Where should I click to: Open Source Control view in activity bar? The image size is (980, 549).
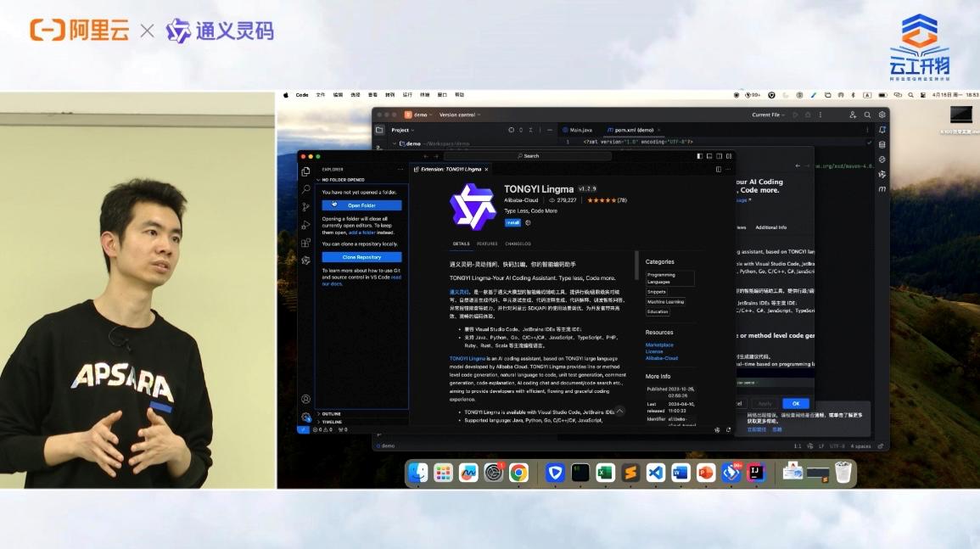pyautogui.click(x=305, y=207)
